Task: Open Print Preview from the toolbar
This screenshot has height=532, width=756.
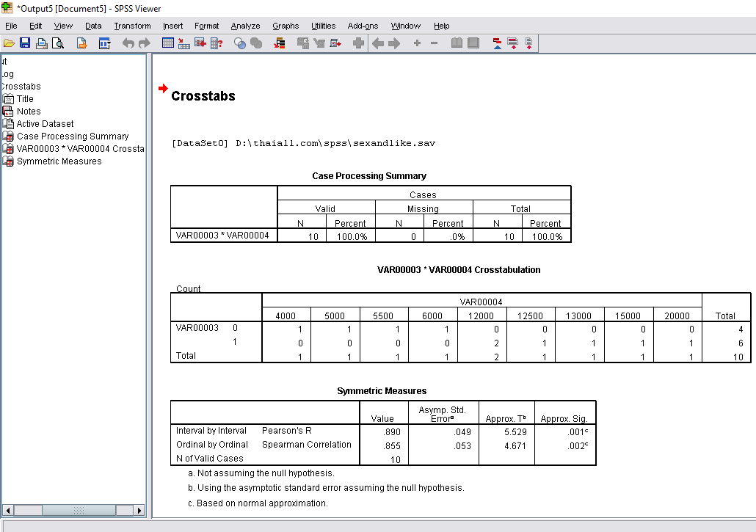Action: [x=57, y=43]
